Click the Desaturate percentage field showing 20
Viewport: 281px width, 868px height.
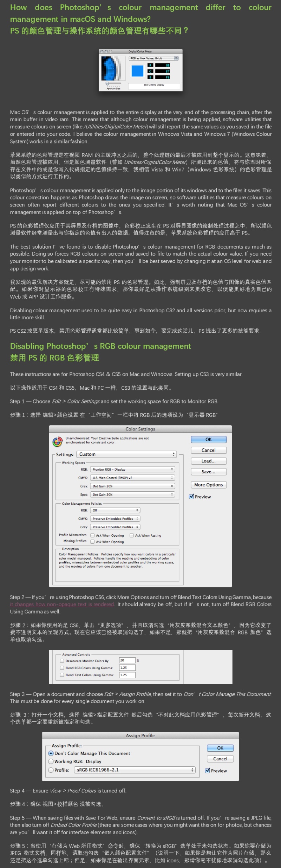(x=127, y=660)
